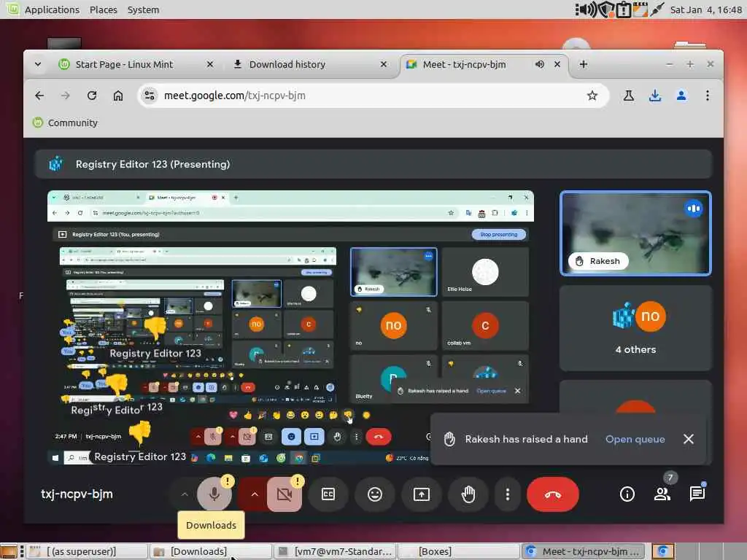
Task: Switch to the (as superuser) taskbar window
Action: tap(86, 551)
